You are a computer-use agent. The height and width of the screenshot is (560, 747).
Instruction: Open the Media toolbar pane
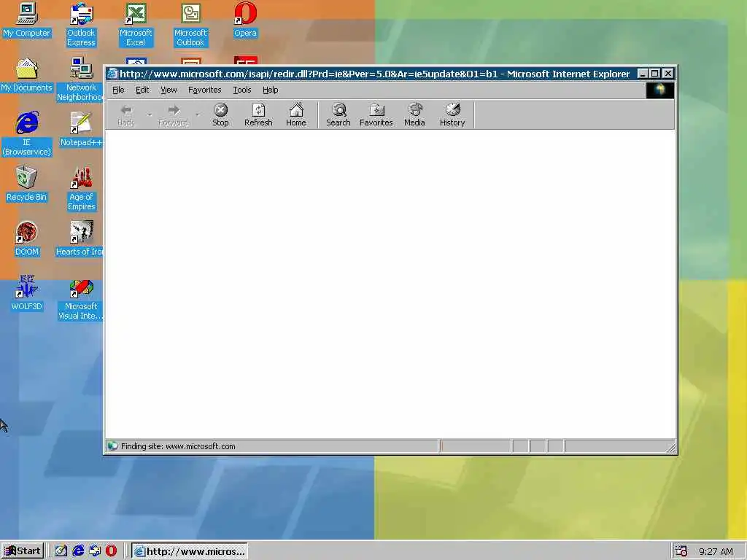[x=414, y=114]
